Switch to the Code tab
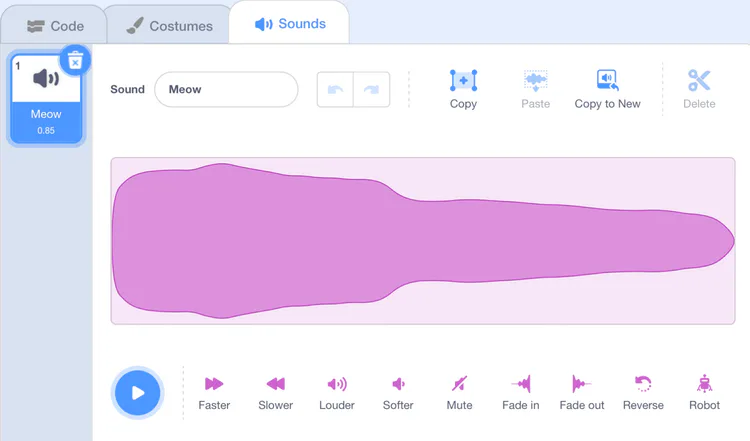The width and height of the screenshot is (750, 441). click(x=56, y=26)
